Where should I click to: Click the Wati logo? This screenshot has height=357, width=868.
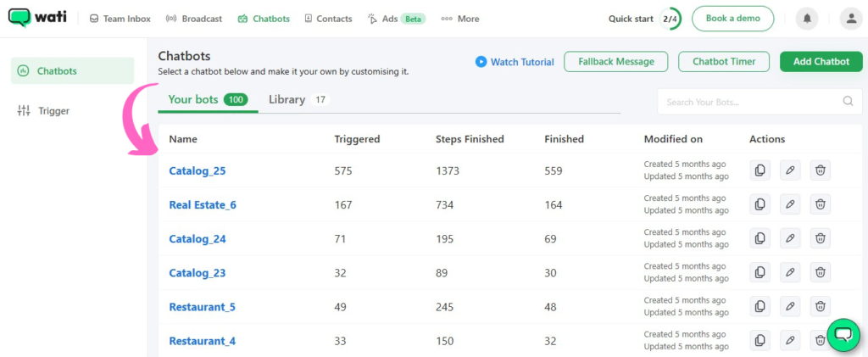39,18
